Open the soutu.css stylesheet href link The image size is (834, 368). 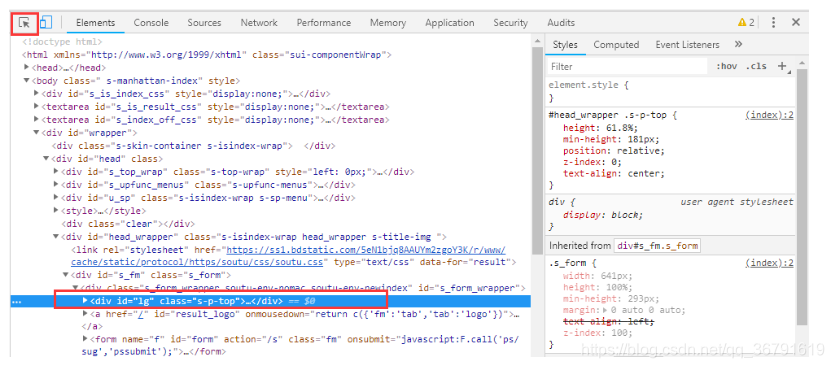pyautogui.click(x=288, y=256)
